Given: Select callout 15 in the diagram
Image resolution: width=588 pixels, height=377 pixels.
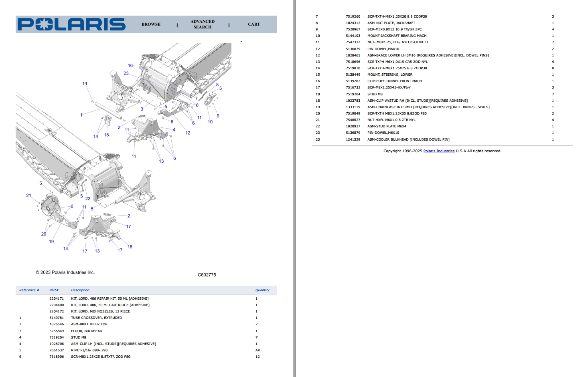Looking at the screenshot, I should point(106,135).
